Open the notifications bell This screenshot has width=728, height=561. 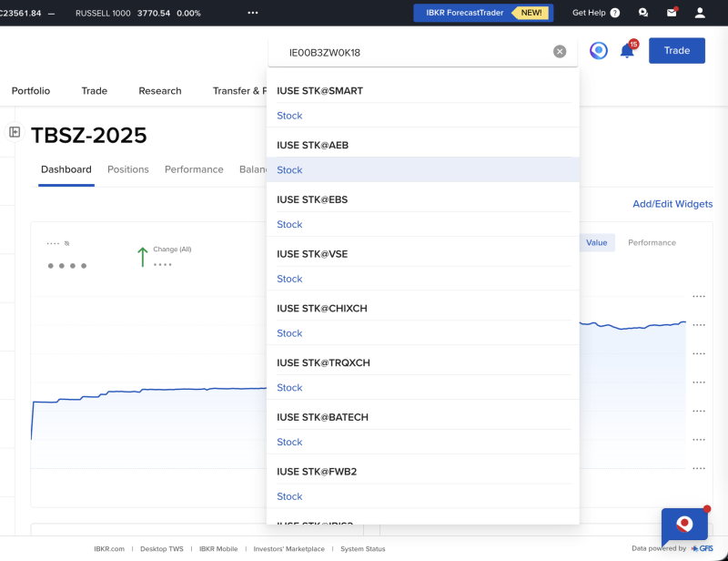point(627,51)
